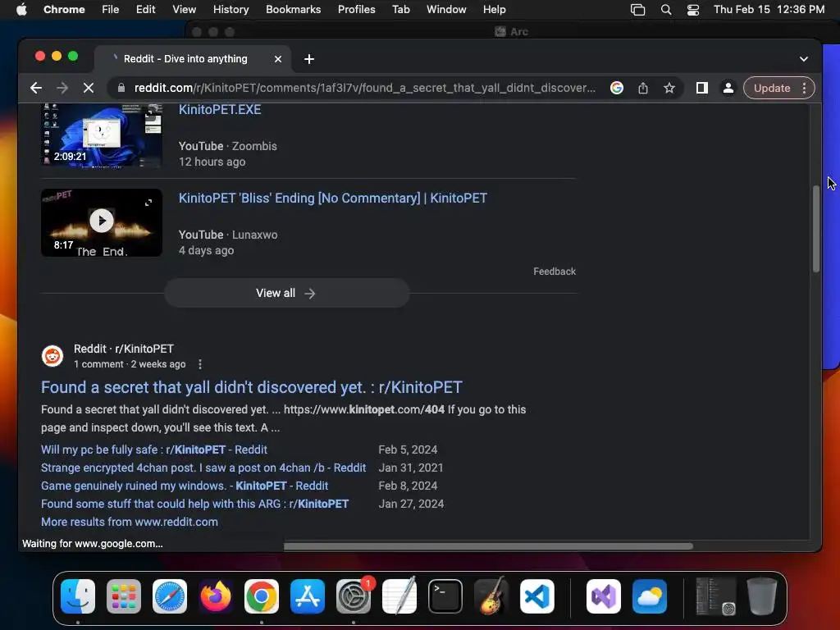Close the Reddit tab
Screen dimensions: 840x630
[x=278, y=59]
